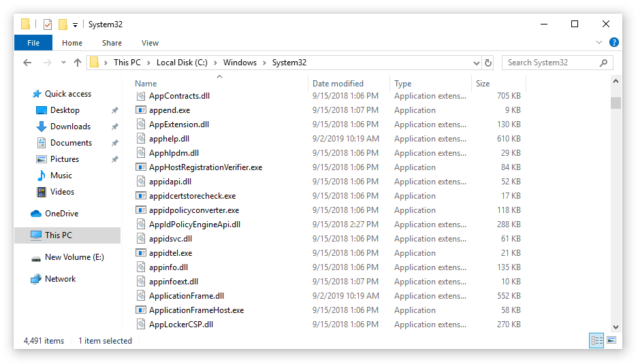The height and width of the screenshot is (364, 638).
Task: Click System32 in the address breadcrumb
Action: (x=289, y=63)
